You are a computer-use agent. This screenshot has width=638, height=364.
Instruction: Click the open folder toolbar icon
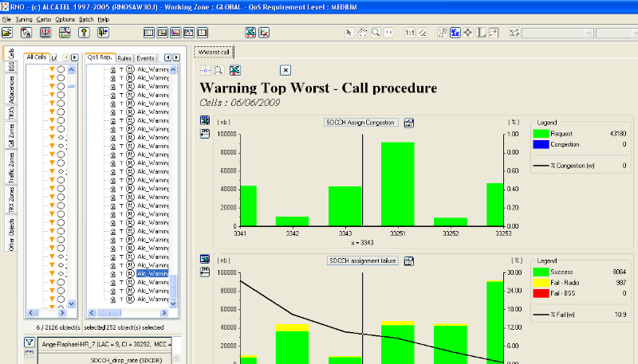(x=8, y=33)
